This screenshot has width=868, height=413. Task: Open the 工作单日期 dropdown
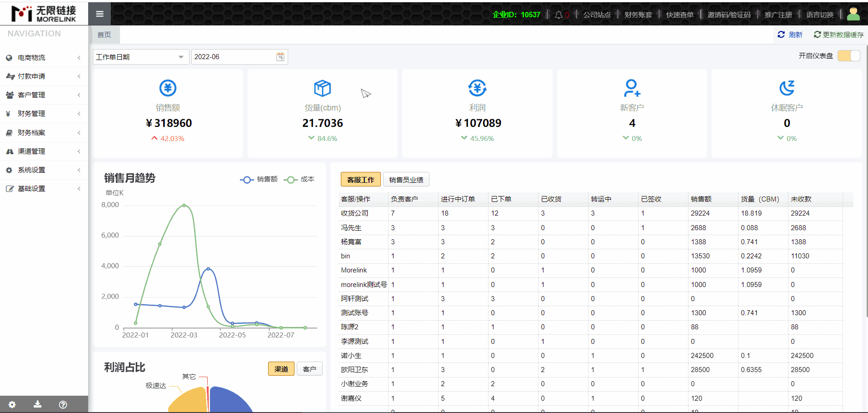140,56
